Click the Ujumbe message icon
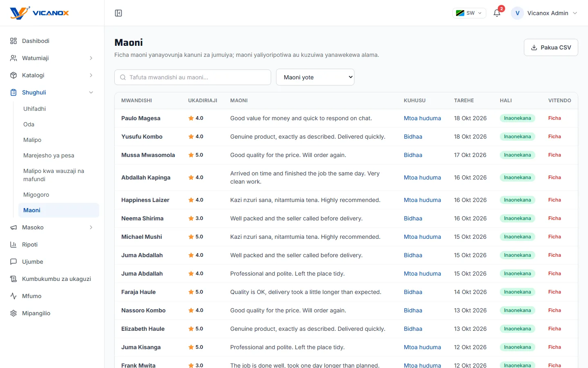 click(13, 262)
